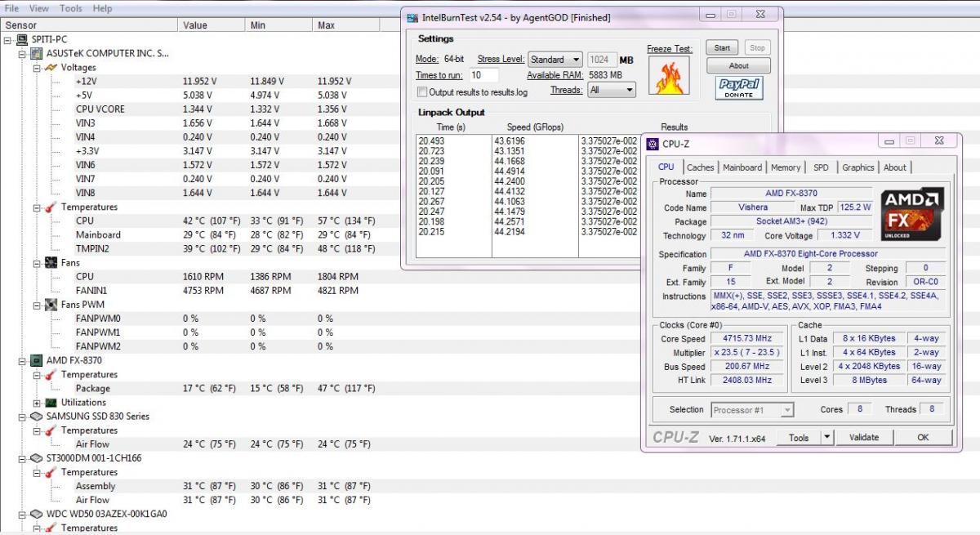This screenshot has width=980, height=535.
Task: Open the View menu in HWMonitor
Action: click(x=38, y=8)
